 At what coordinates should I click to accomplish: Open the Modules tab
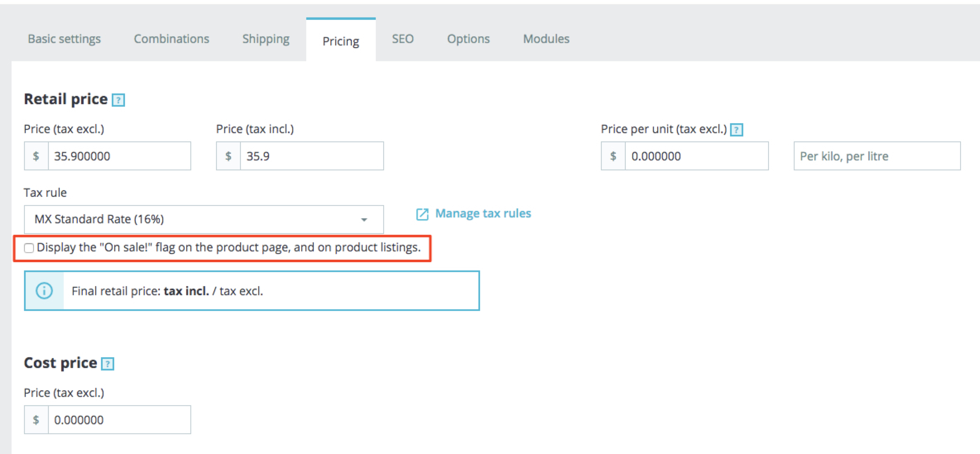(x=546, y=39)
